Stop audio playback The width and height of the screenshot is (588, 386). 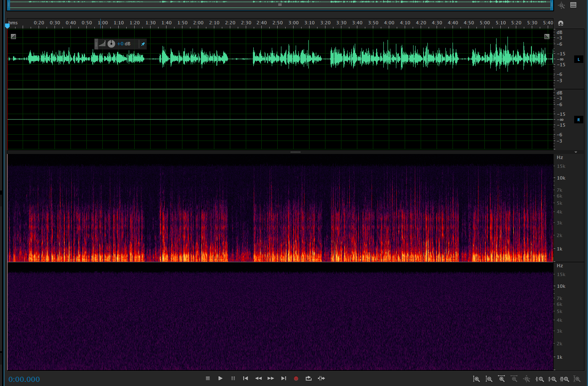208,378
